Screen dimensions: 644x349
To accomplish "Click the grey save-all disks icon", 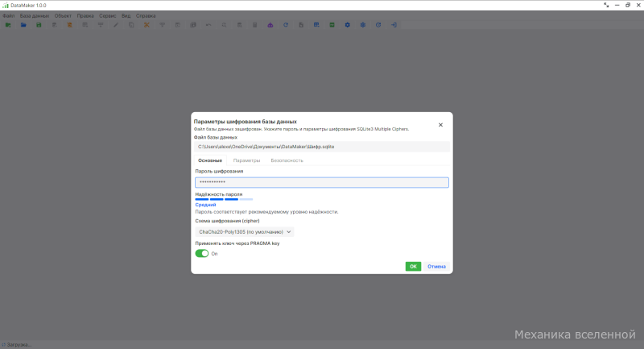I will [193, 25].
